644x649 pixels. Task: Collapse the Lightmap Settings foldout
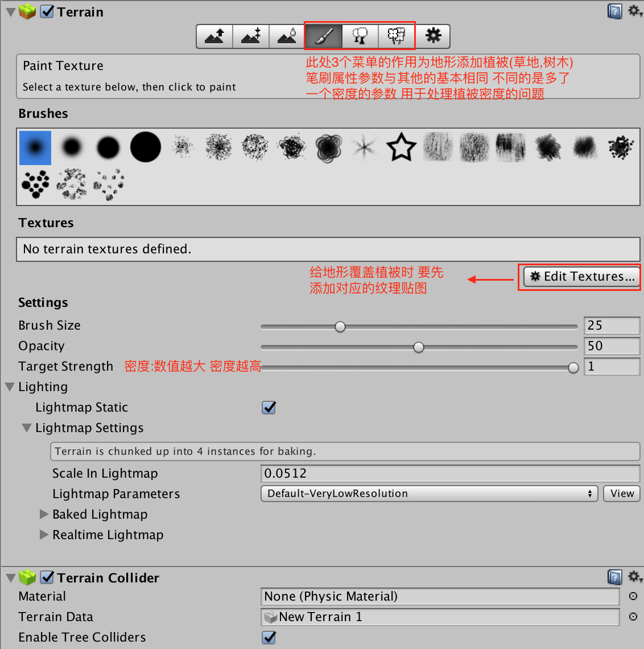(27, 428)
